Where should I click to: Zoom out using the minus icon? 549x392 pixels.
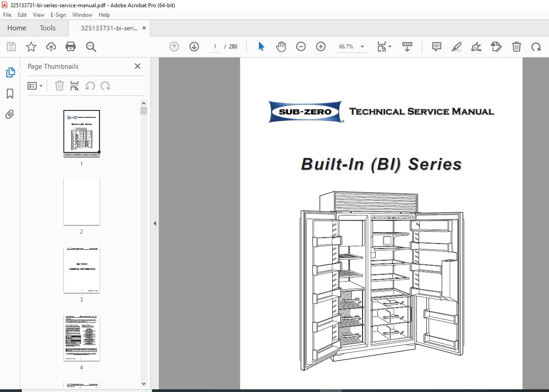pyautogui.click(x=301, y=47)
